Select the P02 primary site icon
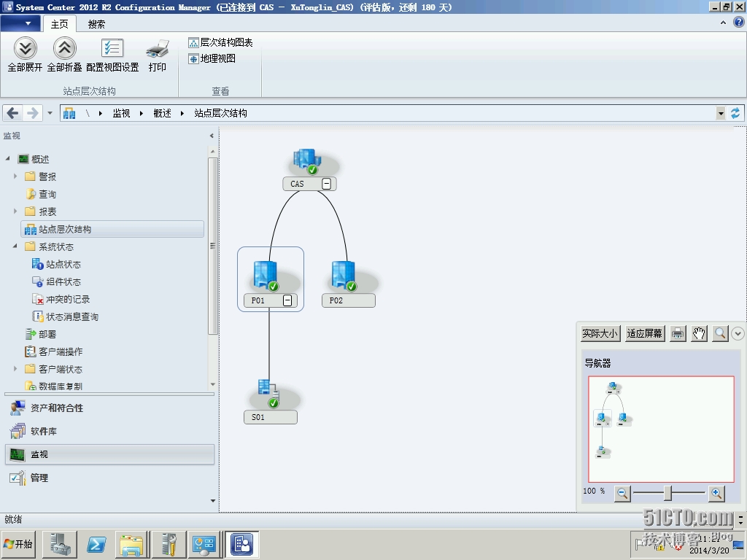The image size is (747, 560). pyautogui.click(x=344, y=276)
